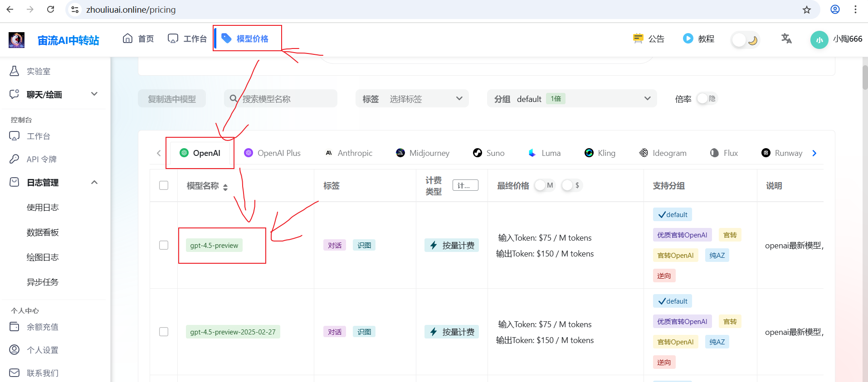The image size is (868, 382).
Task: Click the 教程 play icon
Action: (688, 39)
